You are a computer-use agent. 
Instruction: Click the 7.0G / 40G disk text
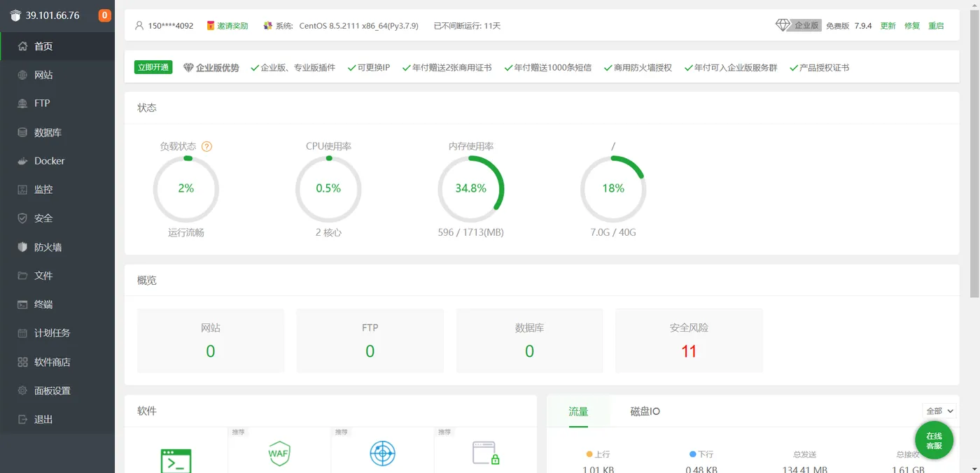tap(613, 232)
